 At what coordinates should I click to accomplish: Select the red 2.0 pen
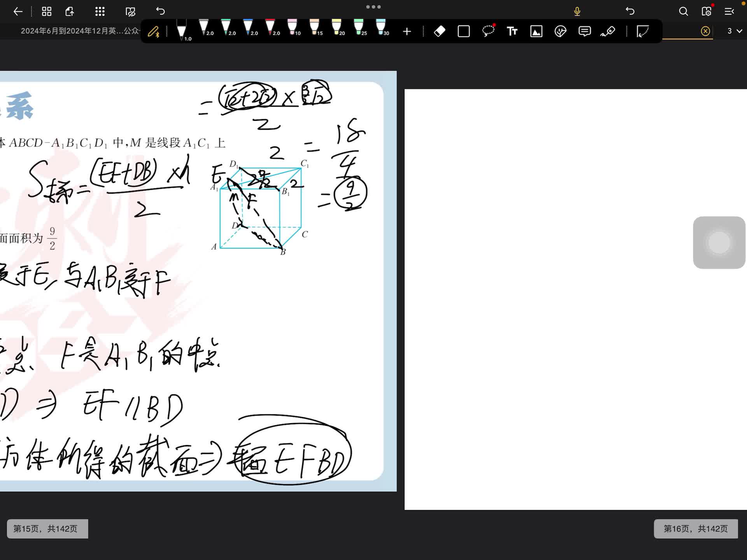click(x=270, y=28)
